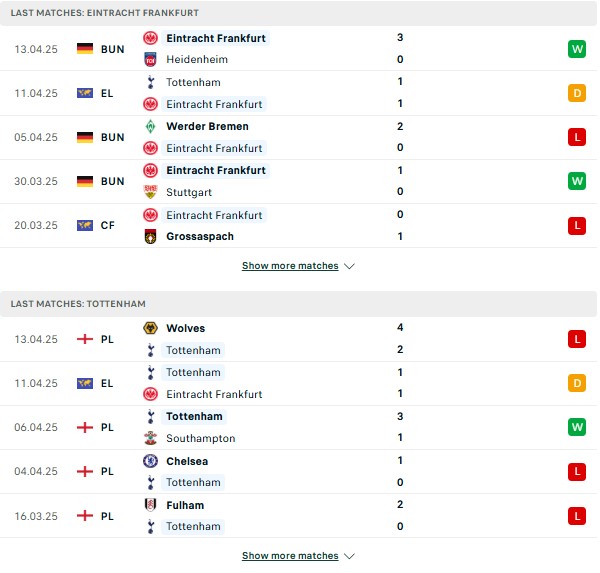Click the Werder Bremen club crest
This screenshot has width=600, height=573.
click(150, 126)
